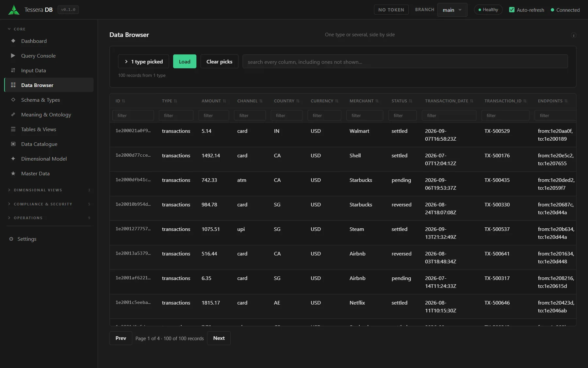
Task: Click the Clear picks button
Action: [x=219, y=61]
